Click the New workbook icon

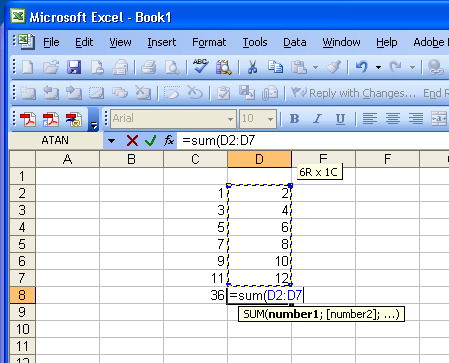click(28, 67)
